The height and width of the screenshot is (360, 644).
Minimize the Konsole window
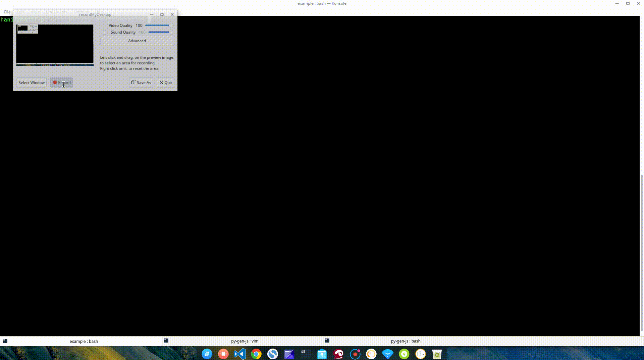point(617,3)
